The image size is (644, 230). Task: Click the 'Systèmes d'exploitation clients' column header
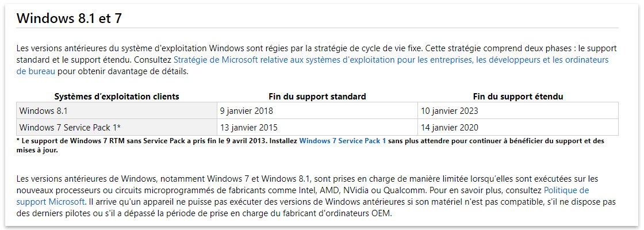117,97
